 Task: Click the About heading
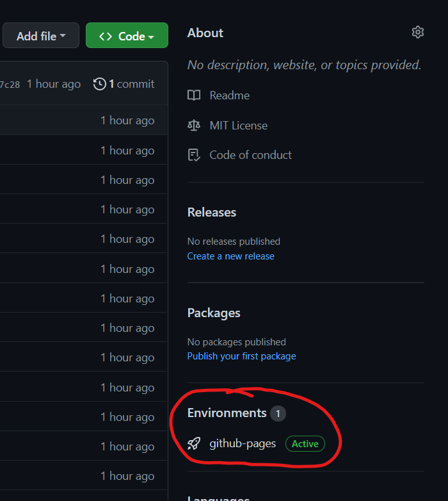click(x=205, y=33)
